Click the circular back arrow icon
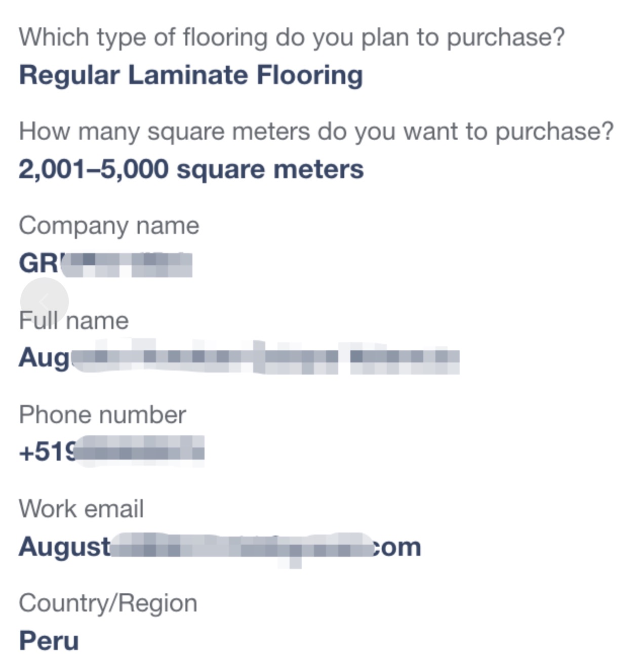The image size is (644, 654). click(x=45, y=301)
